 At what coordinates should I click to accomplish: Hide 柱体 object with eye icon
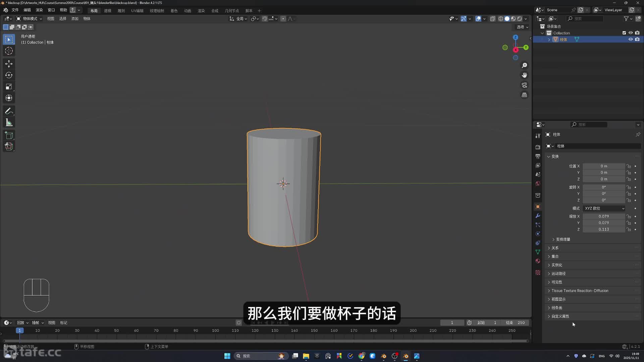(630, 40)
